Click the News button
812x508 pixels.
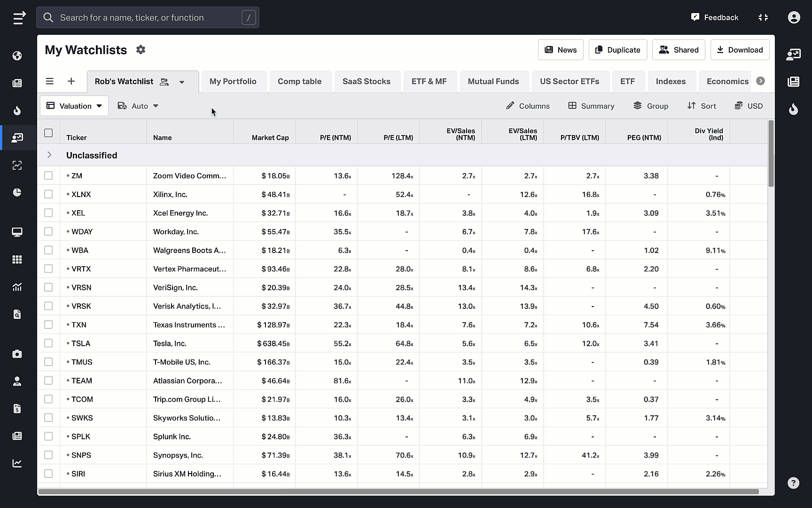[561, 50]
